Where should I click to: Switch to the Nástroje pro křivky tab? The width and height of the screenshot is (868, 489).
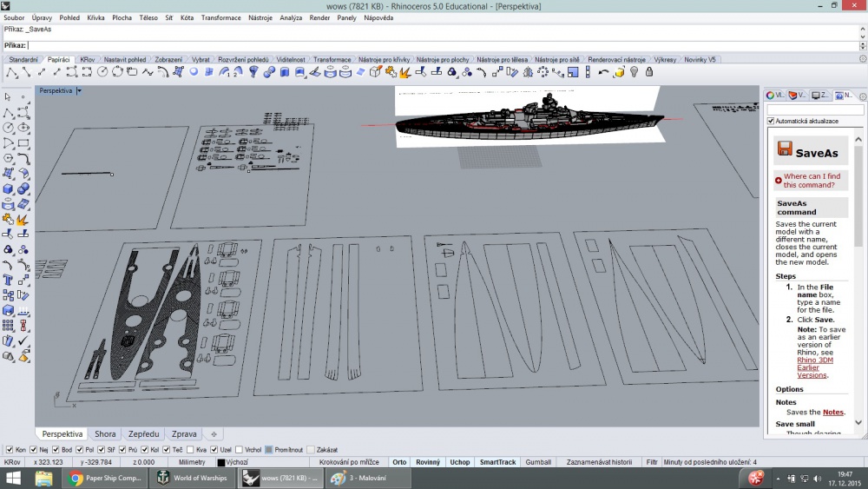tap(385, 59)
